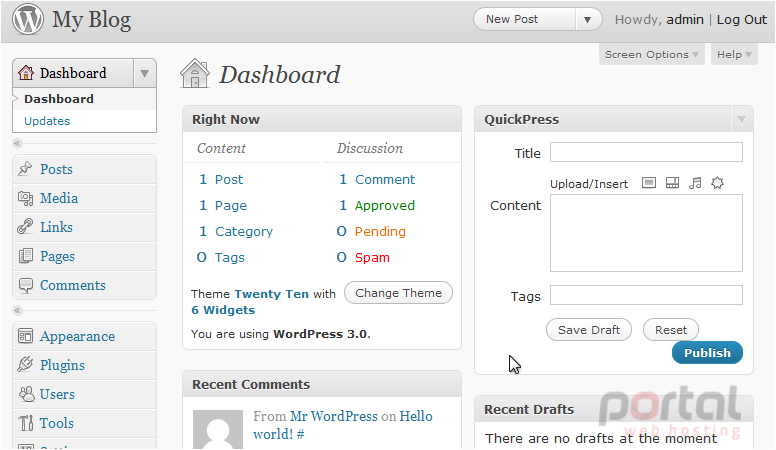Click the Mr WordPress avatar thumbnail
This screenshot has height=450, width=776.
218,430
